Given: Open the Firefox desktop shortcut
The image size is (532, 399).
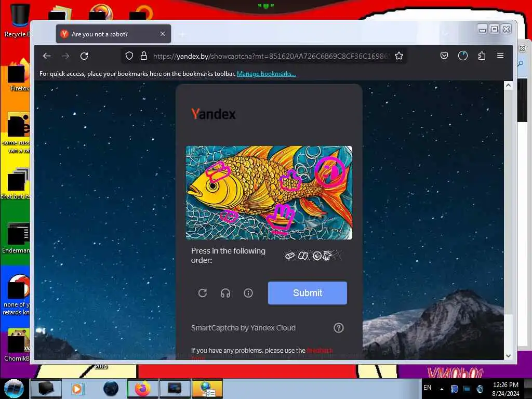Looking at the screenshot, I should 19,75.
